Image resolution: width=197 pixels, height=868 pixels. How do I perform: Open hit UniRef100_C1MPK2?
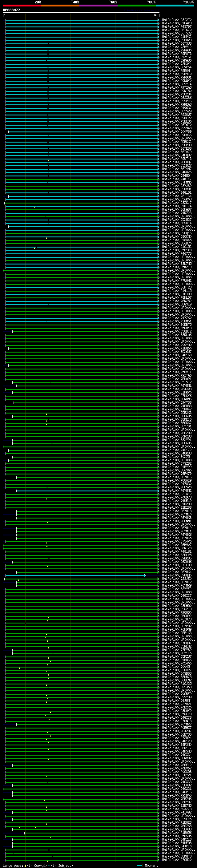(x=177, y=37)
